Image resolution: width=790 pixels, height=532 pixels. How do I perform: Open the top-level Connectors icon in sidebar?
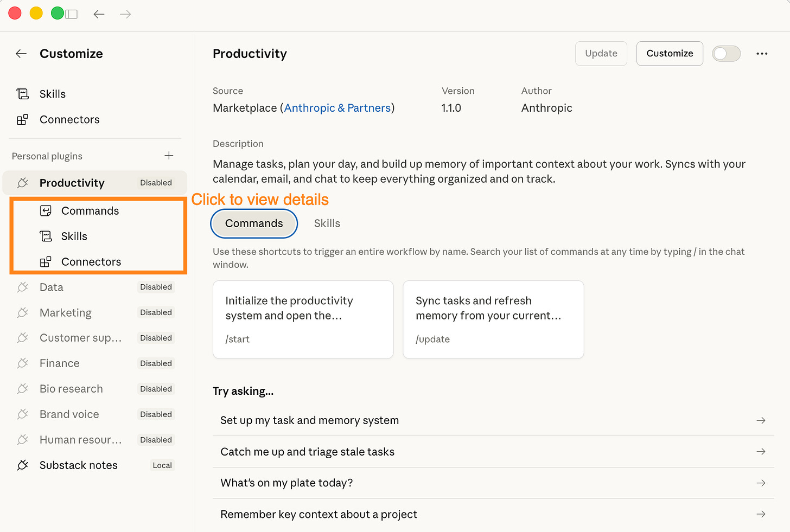tap(23, 120)
